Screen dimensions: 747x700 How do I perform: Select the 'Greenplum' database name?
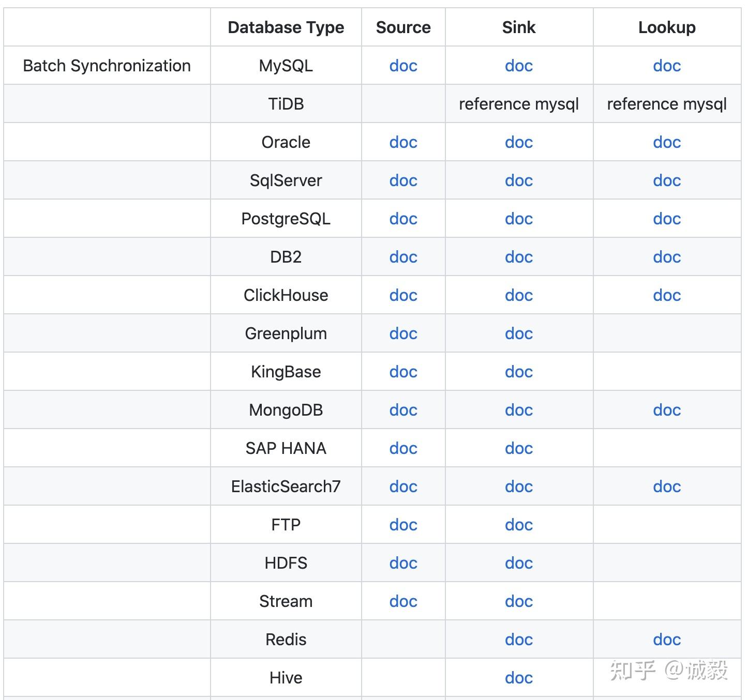286,333
